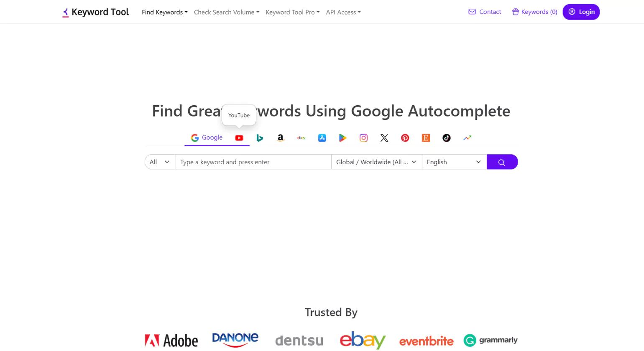Open the English language dropdown

click(x=454, y=162)
